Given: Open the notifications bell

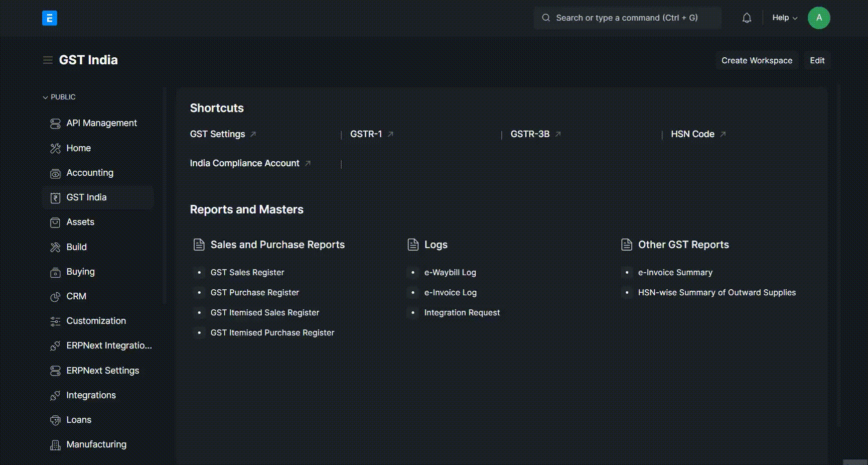Looking at the screenshot, I should coord(747,18).
